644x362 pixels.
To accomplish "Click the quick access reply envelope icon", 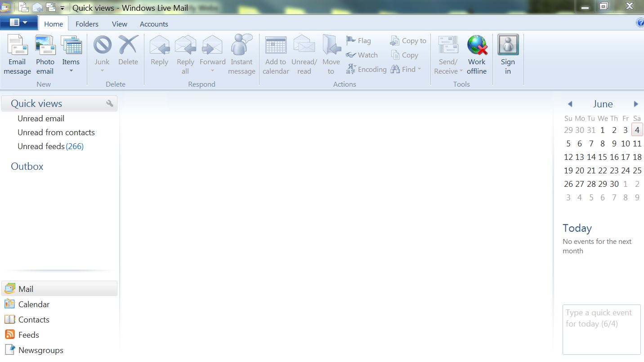I will [37, 7].
